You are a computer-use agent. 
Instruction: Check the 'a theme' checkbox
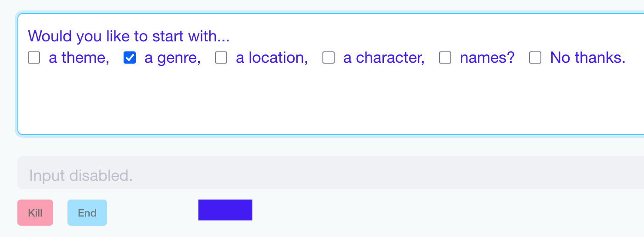[34, 58]
